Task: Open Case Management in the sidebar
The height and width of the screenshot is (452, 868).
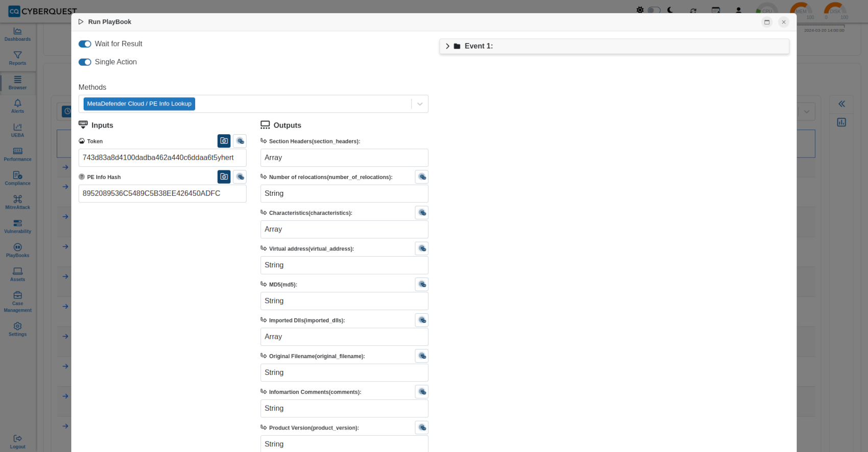Action: point(18,302)
